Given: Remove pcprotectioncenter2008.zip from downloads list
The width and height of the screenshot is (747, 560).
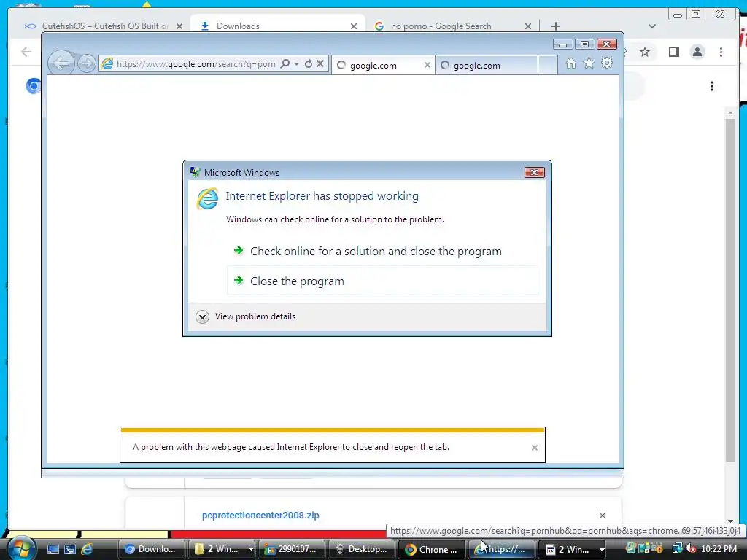Looking at the screenshot, I should 602,516.
